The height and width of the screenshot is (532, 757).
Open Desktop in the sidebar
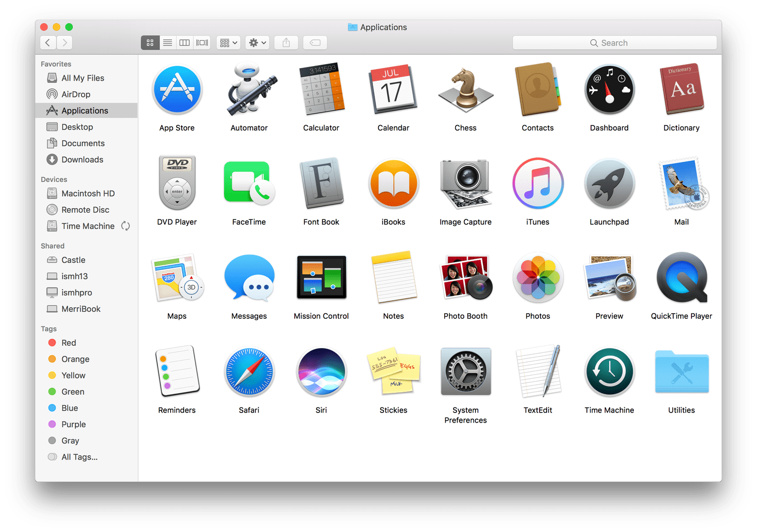pyautogui.click(x=86, y=127)
